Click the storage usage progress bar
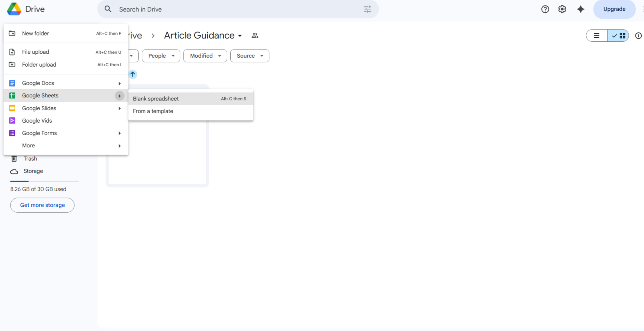 [44, 181]
